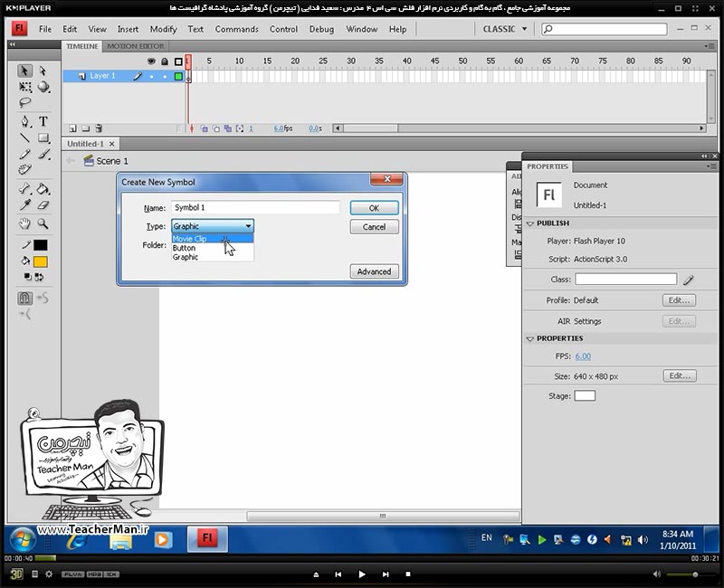The height and width of the screenshot is (588, 724).
Task: Toggle Onion Skin button in timeline
Action: (x=205, y=128)
